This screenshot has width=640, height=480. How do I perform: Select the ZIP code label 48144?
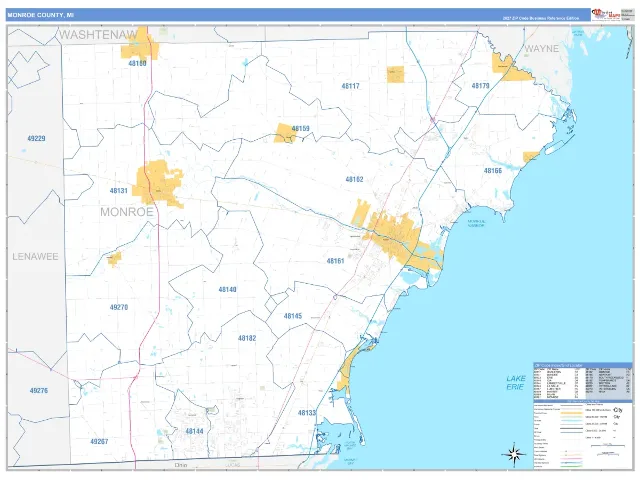coord(194,431)
